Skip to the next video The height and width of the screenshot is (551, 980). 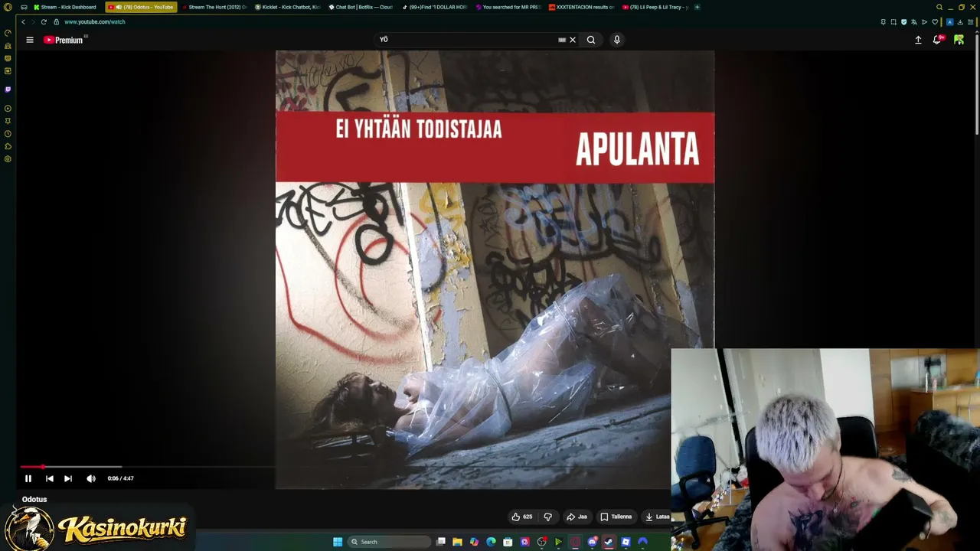click(x=68, y=478)
